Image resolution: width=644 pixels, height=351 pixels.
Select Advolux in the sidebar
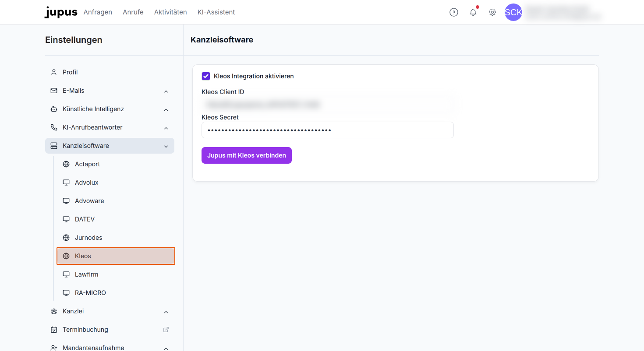point(116,183)
